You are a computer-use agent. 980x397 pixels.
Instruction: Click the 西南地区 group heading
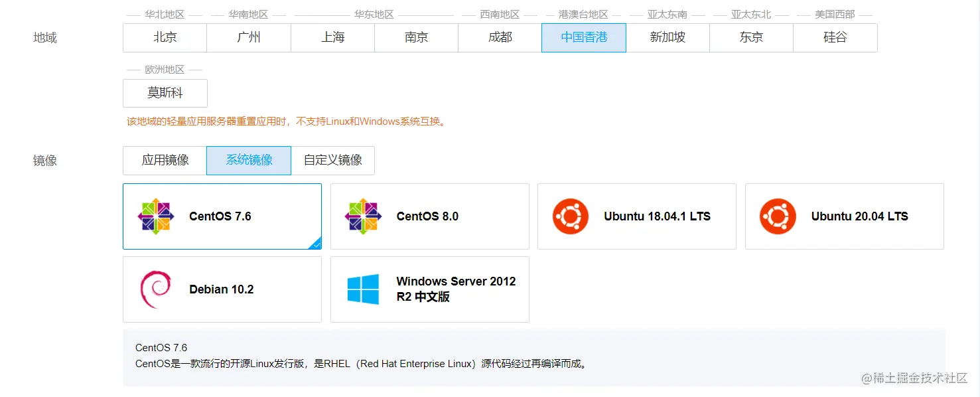[500, 14]
